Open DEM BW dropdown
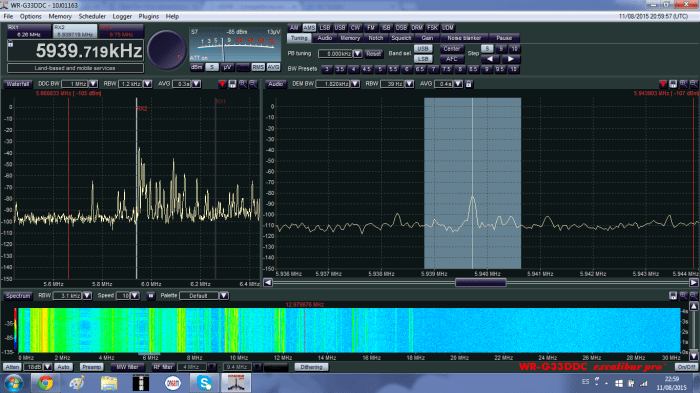 pyautogui.click(x=355, y=84)
